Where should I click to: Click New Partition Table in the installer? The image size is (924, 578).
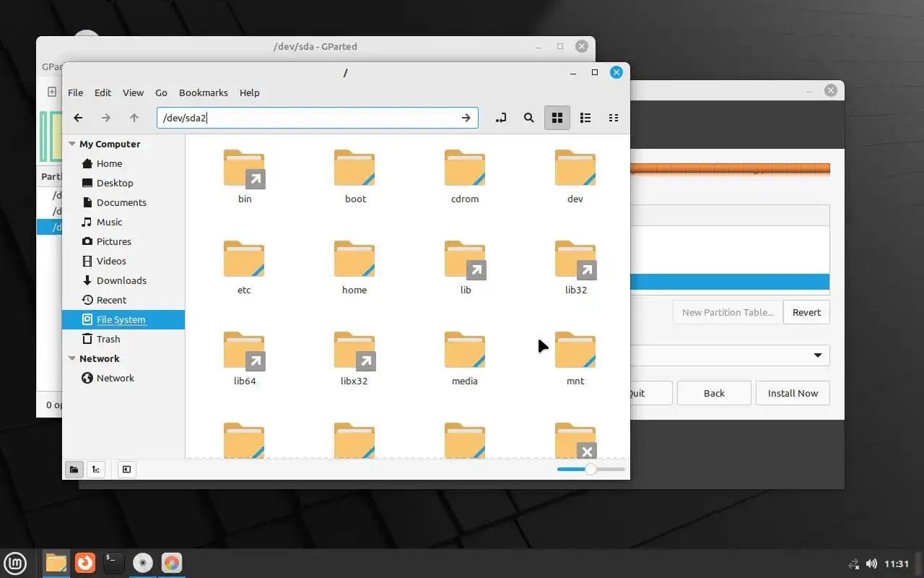click(x=728, y=312)
